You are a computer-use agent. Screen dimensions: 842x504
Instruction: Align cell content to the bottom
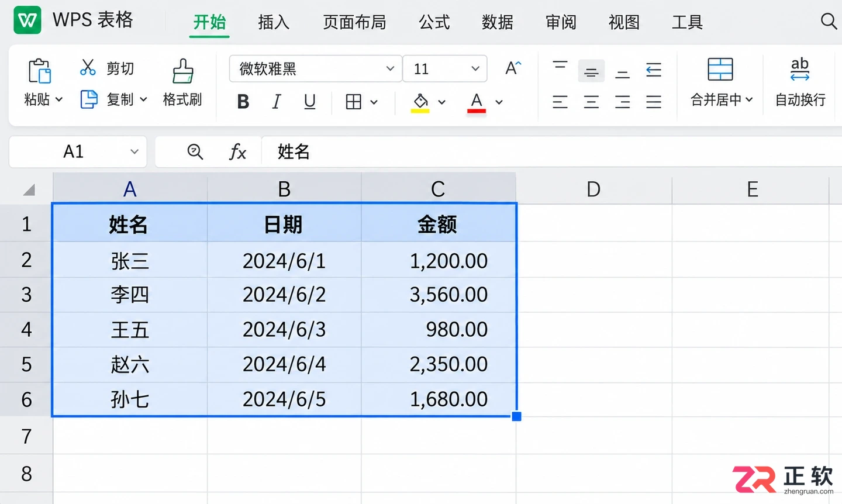(623, 74)
